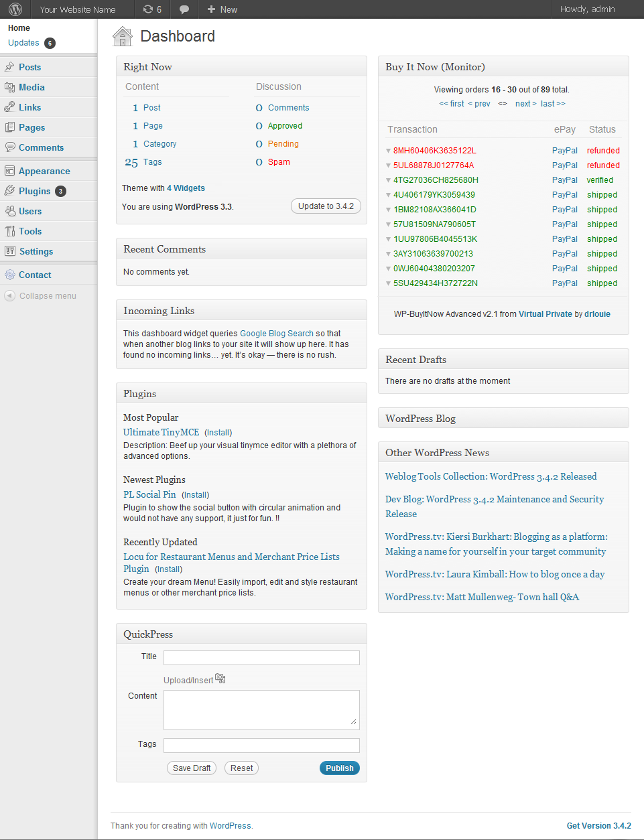Click the Appearance icon in sidebar
Screen dimensions: 644x840
coord(9,171)
